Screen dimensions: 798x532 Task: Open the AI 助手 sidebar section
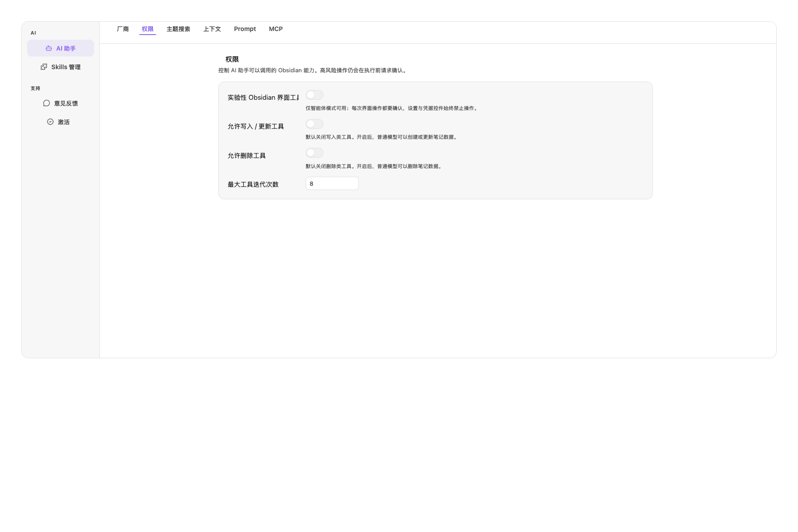click(x=60, y=48)
